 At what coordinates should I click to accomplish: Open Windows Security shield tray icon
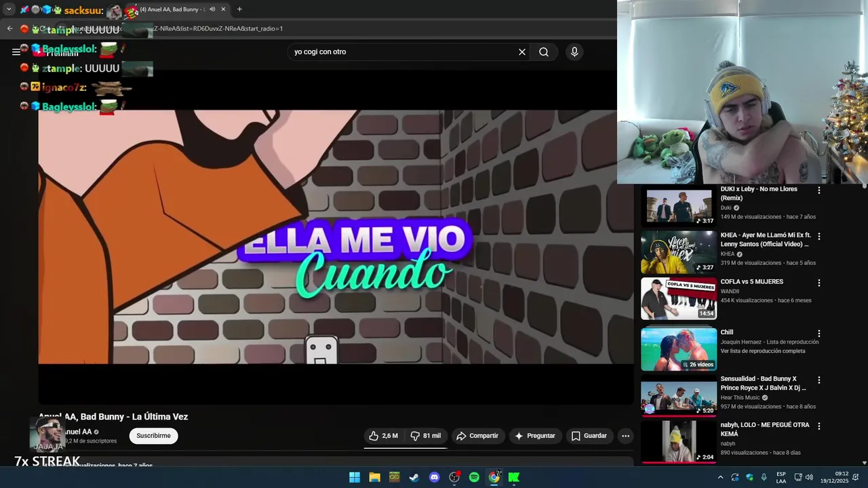(x=749, y=477)
